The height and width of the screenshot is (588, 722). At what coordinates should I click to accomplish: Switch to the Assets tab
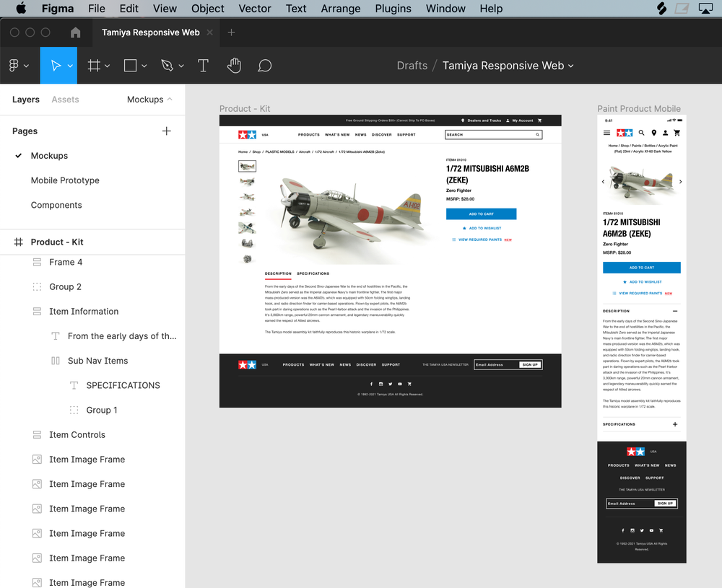(x=65, y=100)
